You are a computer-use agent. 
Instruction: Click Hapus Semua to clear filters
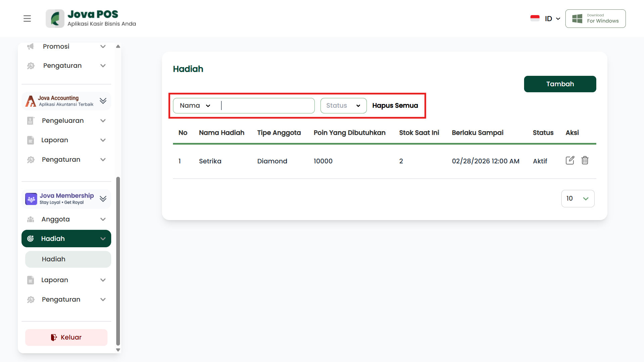(x=395, y=106)
